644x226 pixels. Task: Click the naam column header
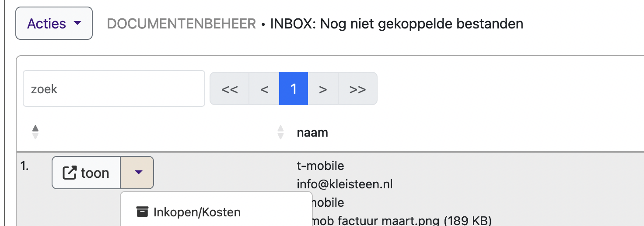(x=312, y=132)
